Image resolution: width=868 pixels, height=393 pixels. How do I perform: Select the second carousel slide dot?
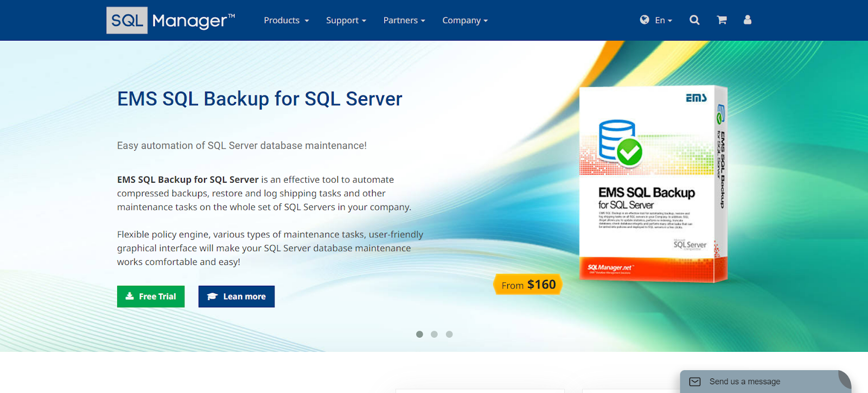click(x=434, y=334)
